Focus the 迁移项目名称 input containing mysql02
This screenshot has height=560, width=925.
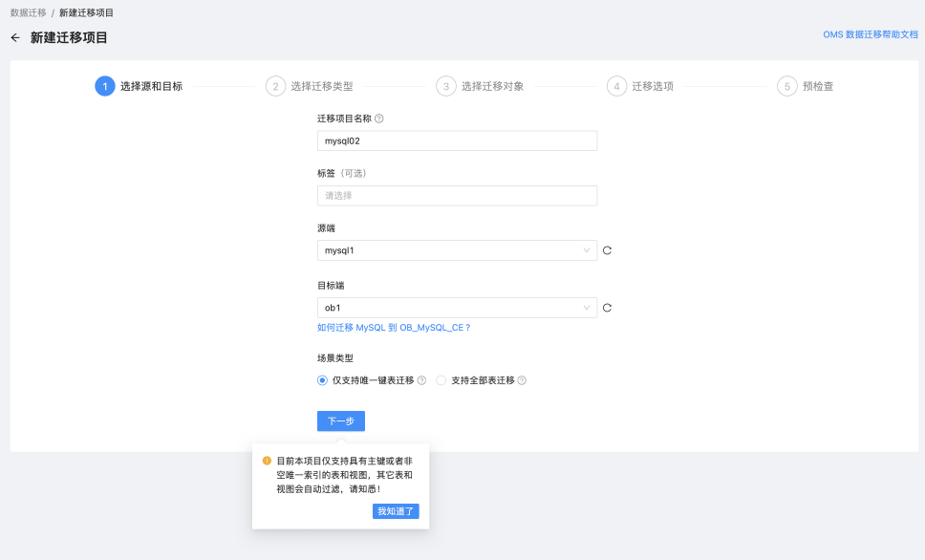(x=457, y=141)
